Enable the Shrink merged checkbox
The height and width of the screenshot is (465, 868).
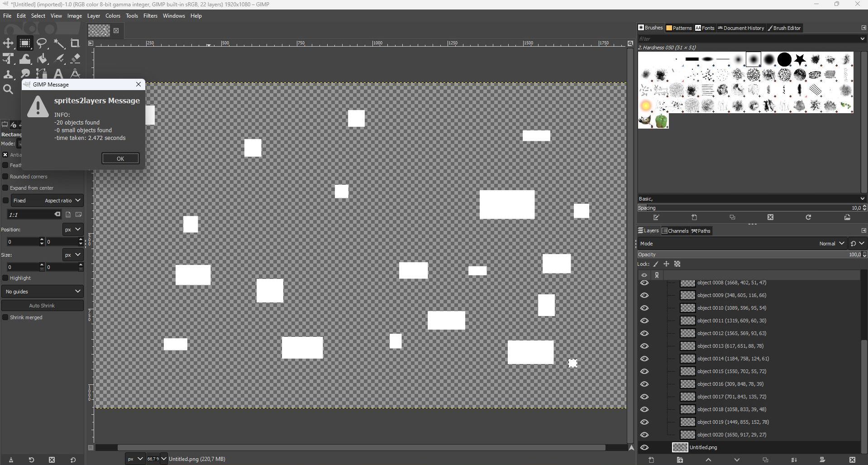pyautogui.click(x=5, y=317)
